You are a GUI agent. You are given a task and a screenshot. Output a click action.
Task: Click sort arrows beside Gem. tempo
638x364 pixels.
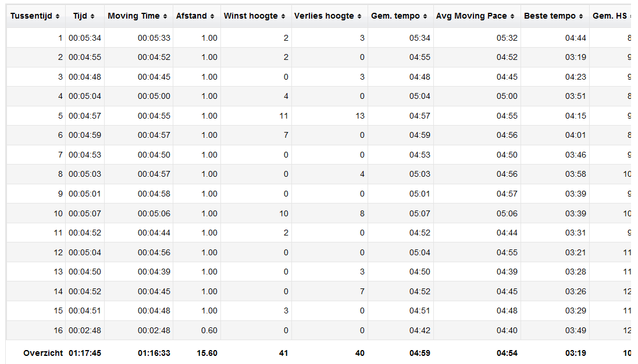coord(425,16)
